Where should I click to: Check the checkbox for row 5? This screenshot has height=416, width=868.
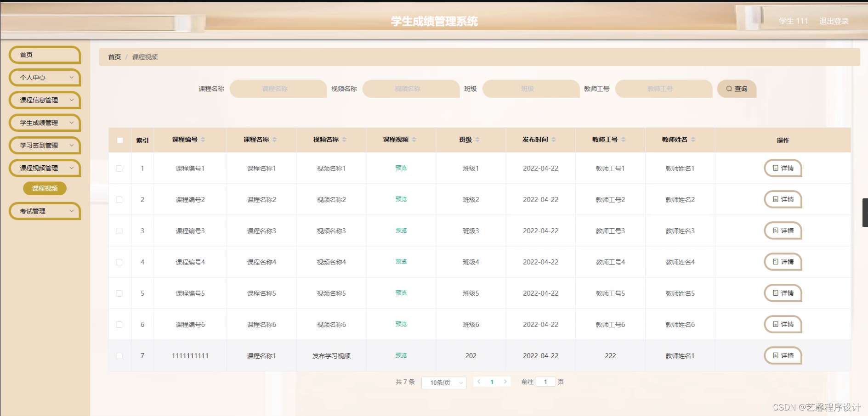(119, 293)
